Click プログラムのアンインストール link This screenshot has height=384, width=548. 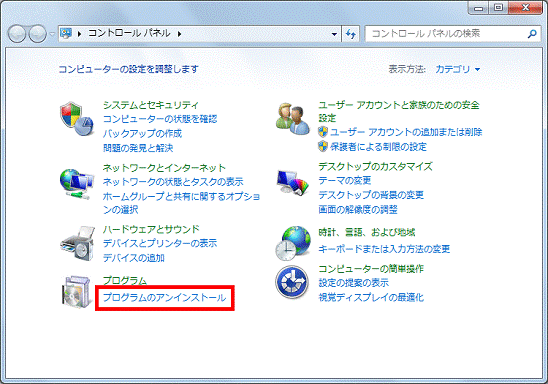[165, 298]
